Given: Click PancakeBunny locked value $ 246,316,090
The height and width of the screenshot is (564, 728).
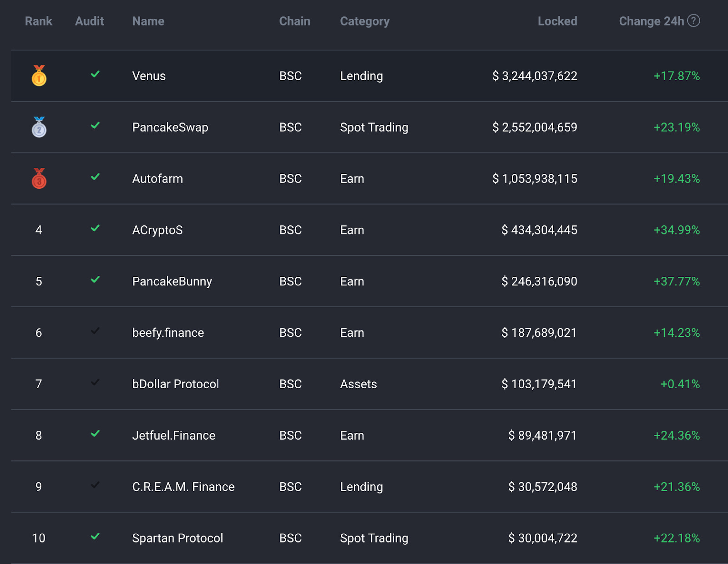Looking at the screenshot, I should coord(539,282).
